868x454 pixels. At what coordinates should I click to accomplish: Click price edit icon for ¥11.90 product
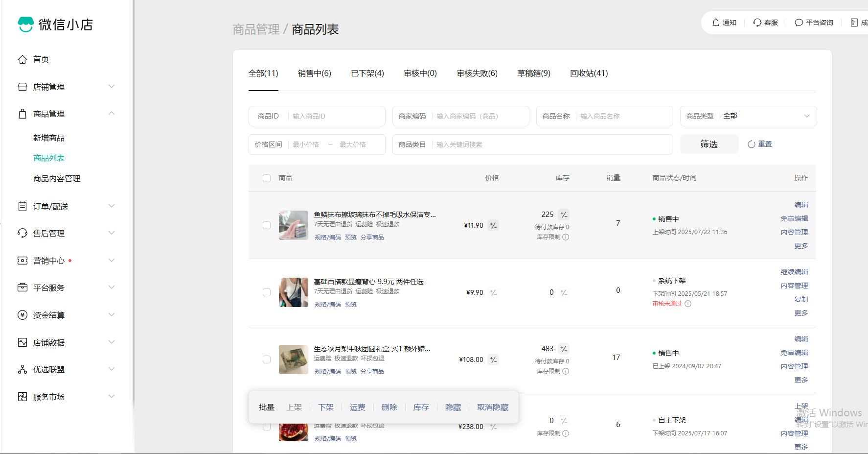coord(493,225)
